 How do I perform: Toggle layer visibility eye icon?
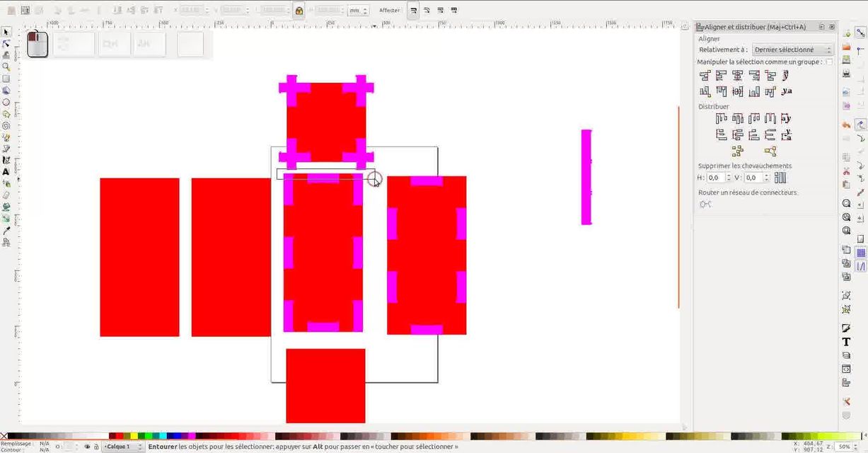click(x=87, y=447)
